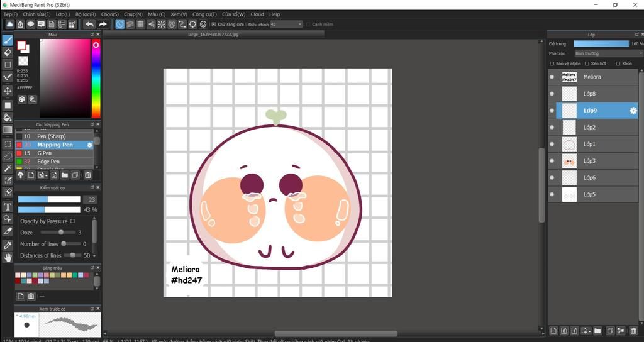Click the Undo arrow in toolbar
The image size is (644, 342).
click(89, 25)
